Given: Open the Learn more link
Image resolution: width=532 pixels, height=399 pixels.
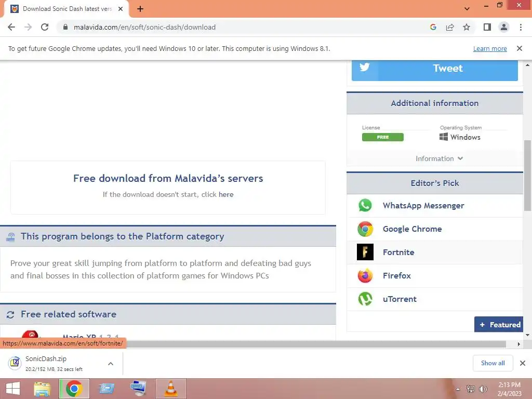Looking at the screenshot, I should point(490,48).
